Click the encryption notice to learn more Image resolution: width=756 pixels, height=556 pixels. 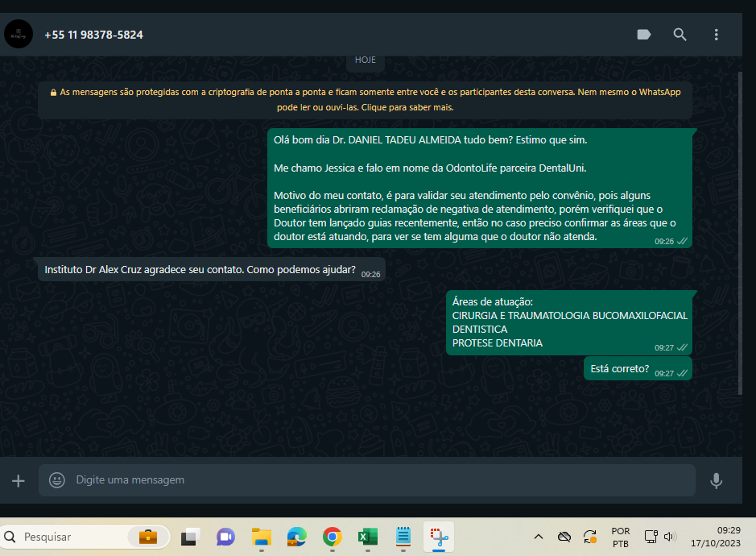(x=365, y=100)
